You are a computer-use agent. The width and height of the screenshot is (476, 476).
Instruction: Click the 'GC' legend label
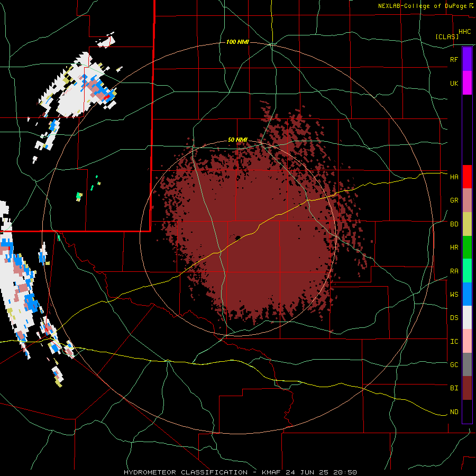454,365
